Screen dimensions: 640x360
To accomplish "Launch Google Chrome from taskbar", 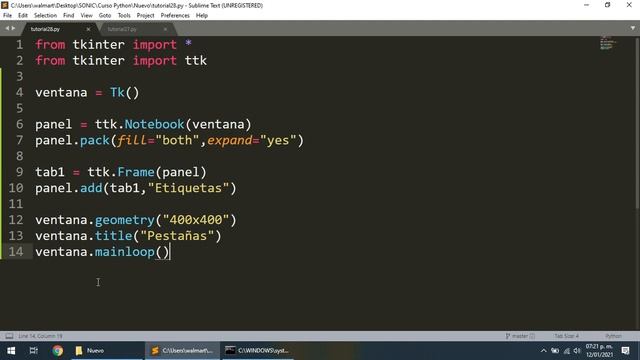I will point(58,351).
